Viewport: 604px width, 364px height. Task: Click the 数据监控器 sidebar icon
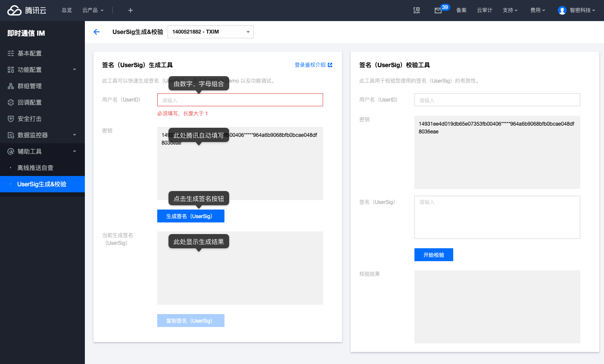(11, 135)
